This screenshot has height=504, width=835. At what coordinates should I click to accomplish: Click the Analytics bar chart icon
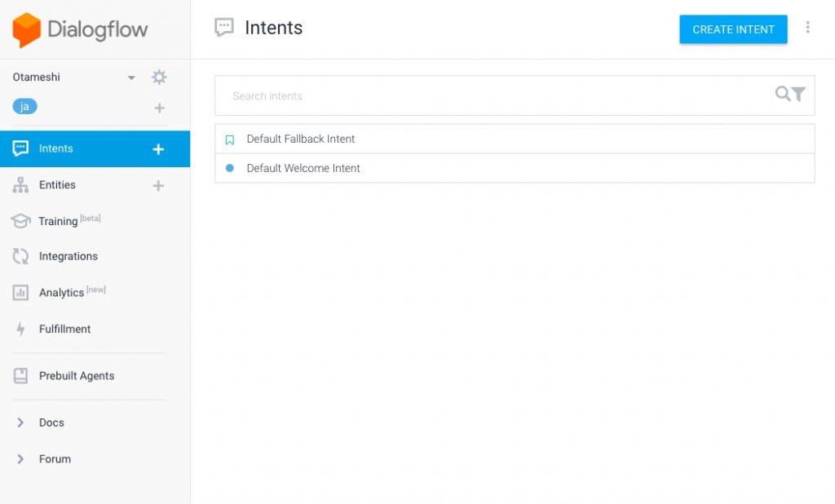tap(20, 293)
